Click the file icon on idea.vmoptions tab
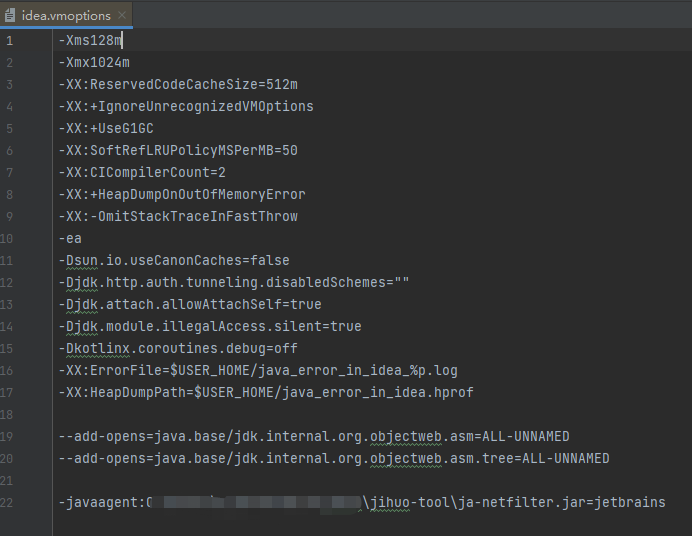Screen dimensions: 692x536 point(10,16)
